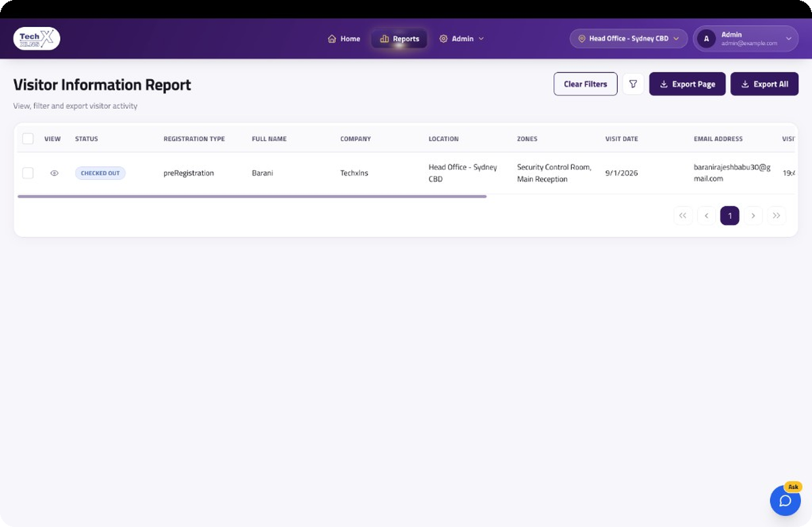Open the Reports tab

399,39
